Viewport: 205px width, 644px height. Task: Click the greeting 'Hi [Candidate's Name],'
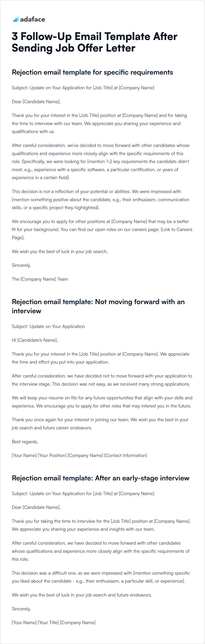(x=35, y=340)
